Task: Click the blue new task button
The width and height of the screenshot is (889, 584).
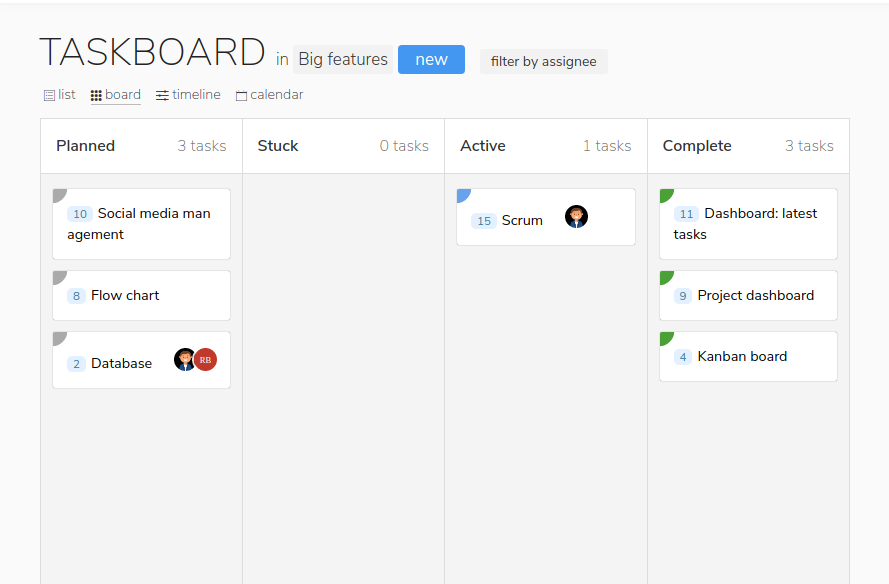Action: pos(431,60)
